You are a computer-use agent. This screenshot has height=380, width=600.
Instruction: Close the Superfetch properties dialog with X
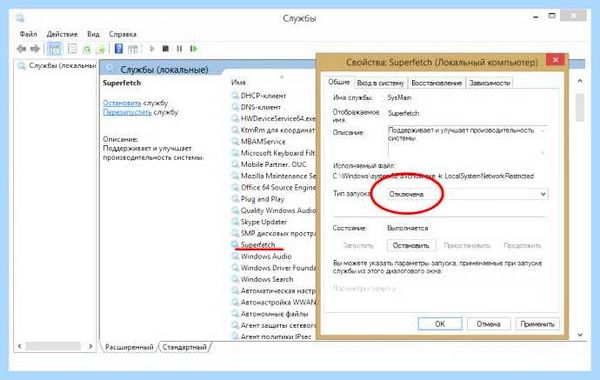555,60
